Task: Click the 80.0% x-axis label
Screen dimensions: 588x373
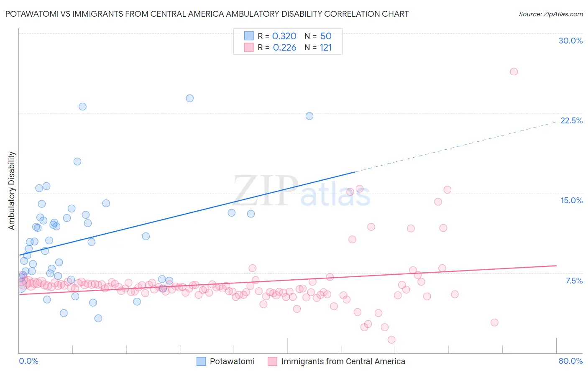Action: coord(570,361)
